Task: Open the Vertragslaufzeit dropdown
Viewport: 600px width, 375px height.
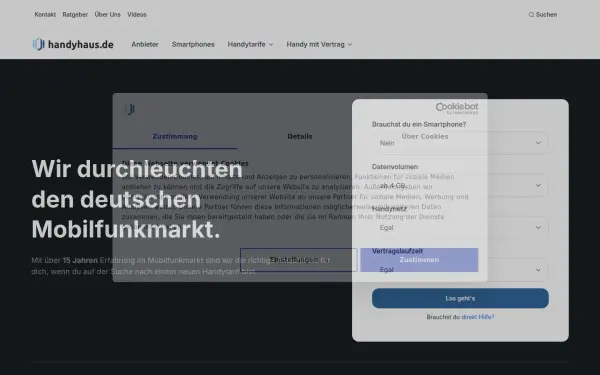Action: tap(460, 270)
